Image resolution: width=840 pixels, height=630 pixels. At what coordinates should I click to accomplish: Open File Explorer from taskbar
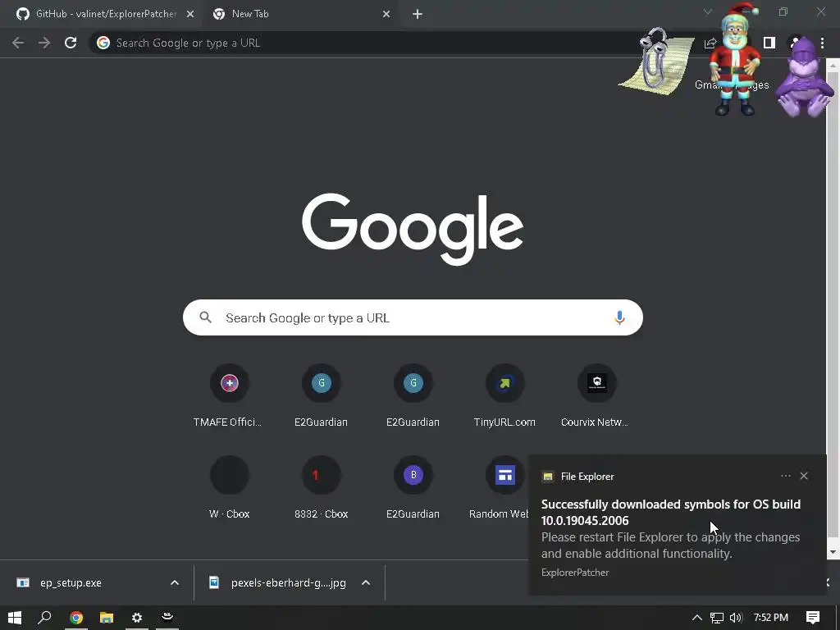tap(107, 618)
